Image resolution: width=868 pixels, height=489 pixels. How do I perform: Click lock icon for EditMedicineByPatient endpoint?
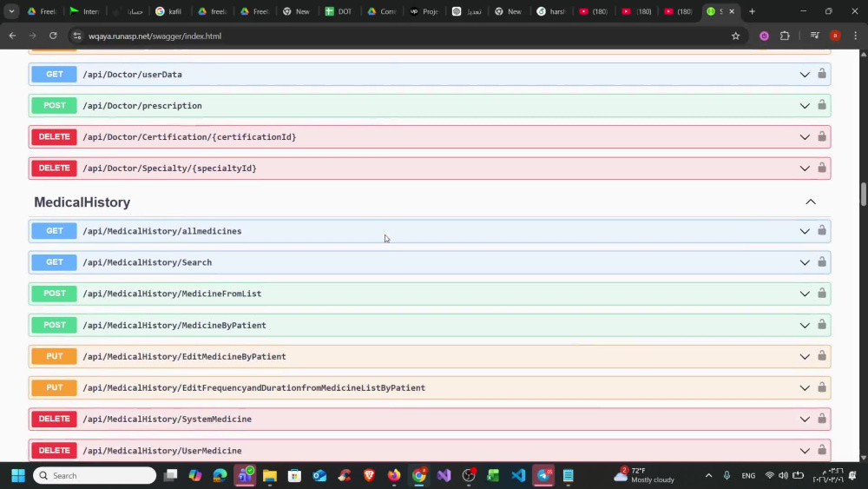821,356
